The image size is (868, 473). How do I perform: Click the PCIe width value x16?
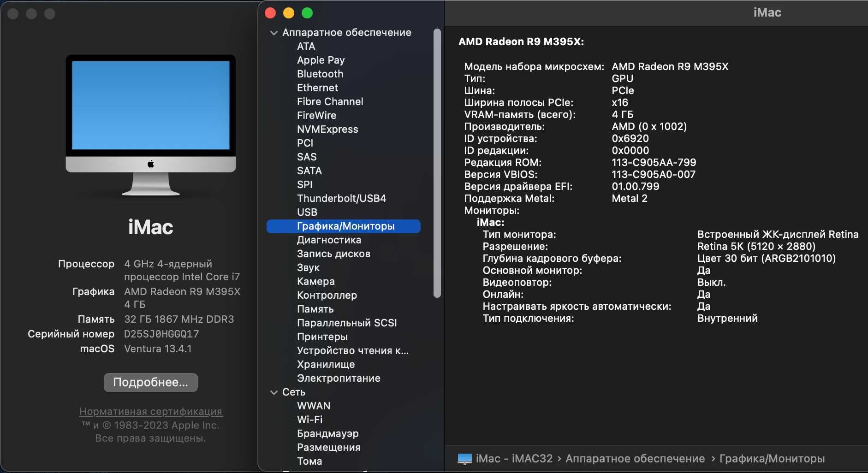click(620, 103)
